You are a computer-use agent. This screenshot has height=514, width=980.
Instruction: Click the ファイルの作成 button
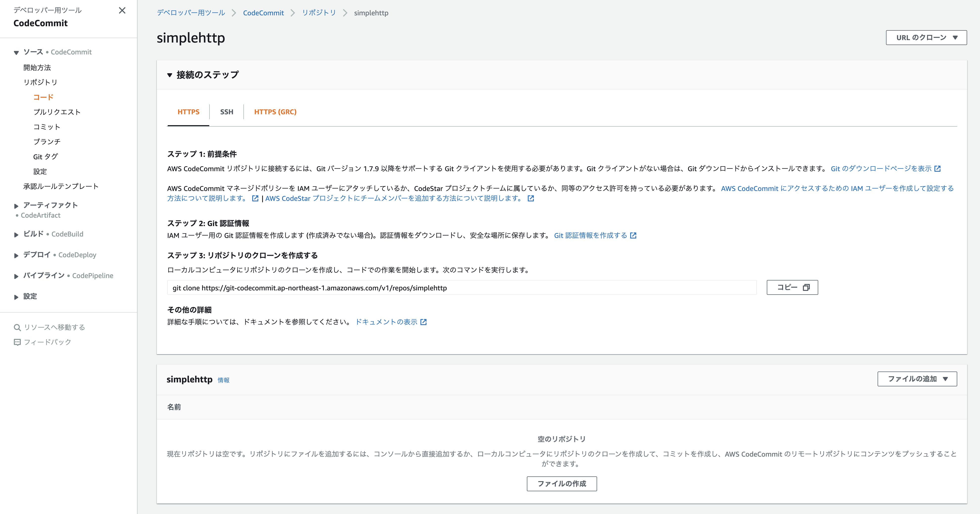click(x=561, y=484)
